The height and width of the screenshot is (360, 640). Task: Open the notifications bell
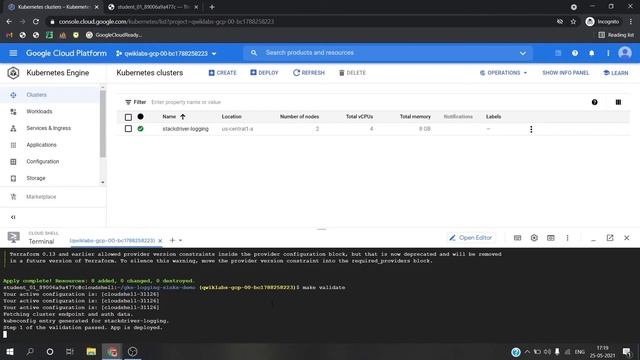591,53
